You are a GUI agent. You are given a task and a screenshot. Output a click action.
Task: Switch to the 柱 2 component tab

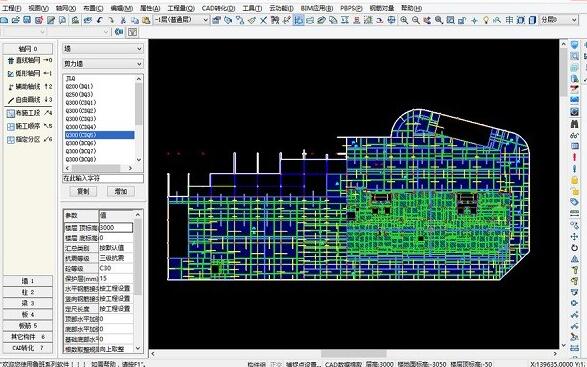coord(28,292)
